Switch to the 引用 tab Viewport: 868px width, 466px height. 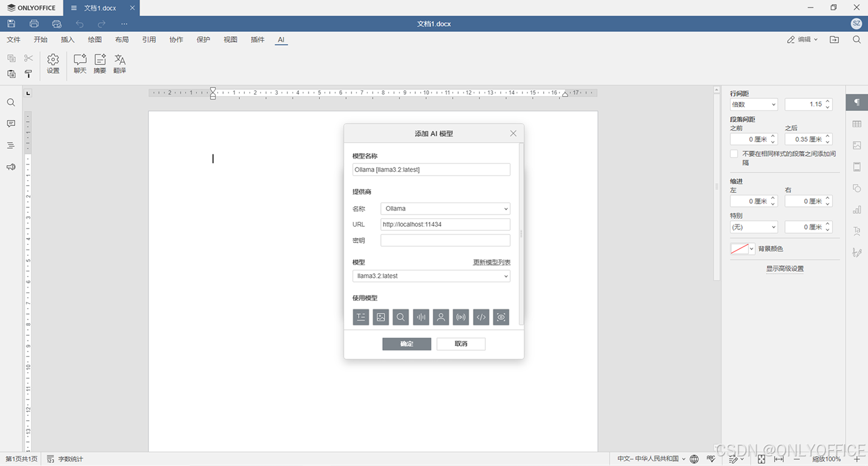(x=149, y=40)
